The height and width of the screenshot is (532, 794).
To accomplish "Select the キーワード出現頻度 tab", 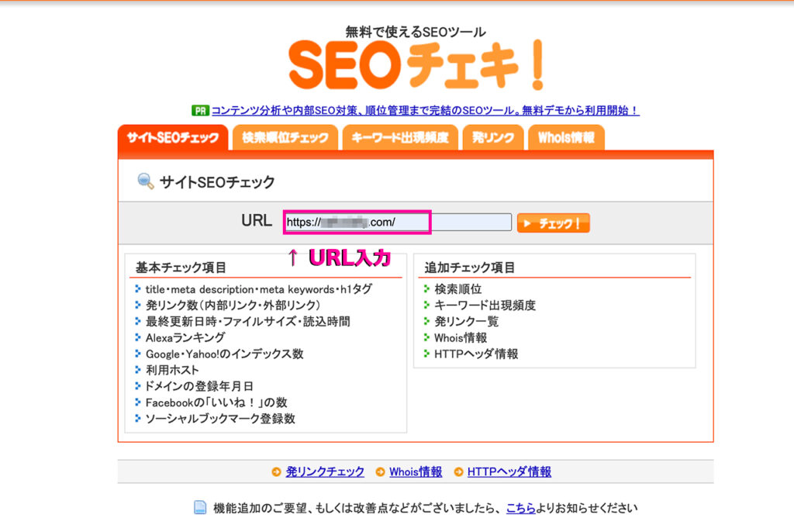I will [x=400, y=137].
